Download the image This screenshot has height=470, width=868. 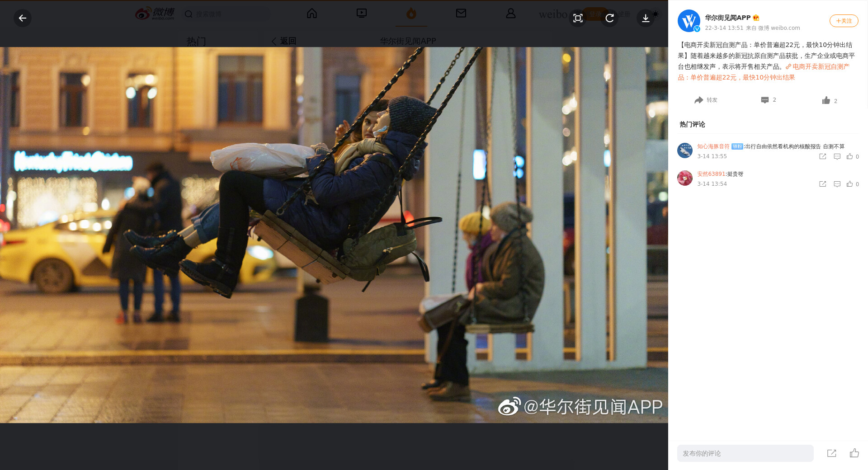646,18
